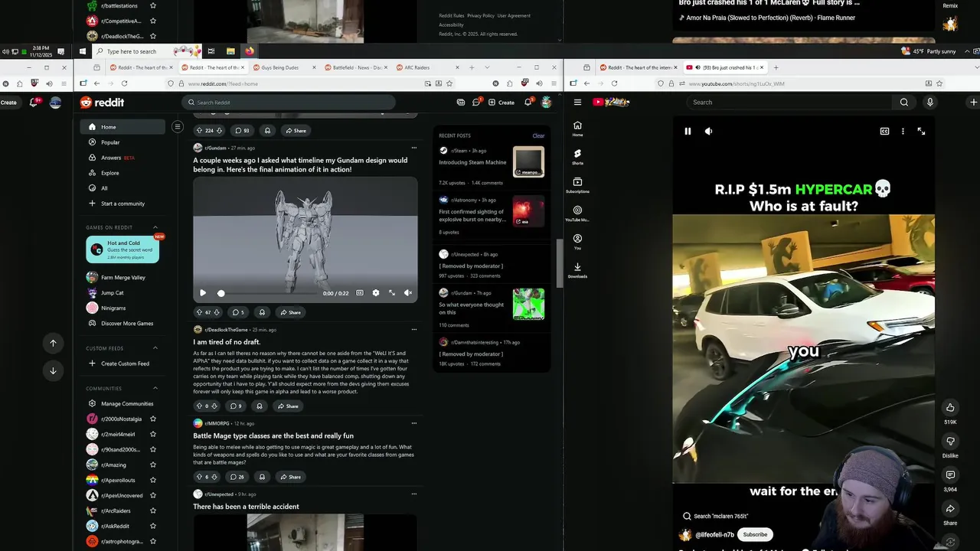Screen dimensions: 980x551
Task: Click Create Custom Feed
Action: coord(122,364)
